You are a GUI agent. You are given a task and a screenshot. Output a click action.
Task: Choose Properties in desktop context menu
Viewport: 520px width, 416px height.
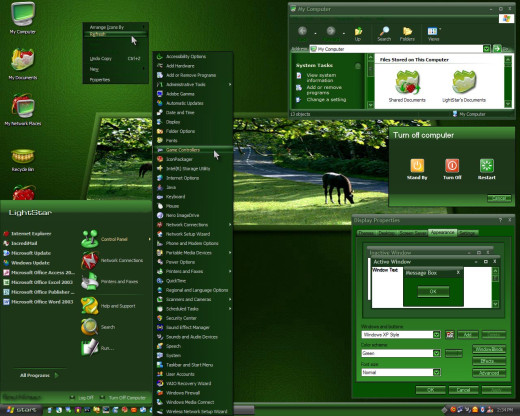115,80
